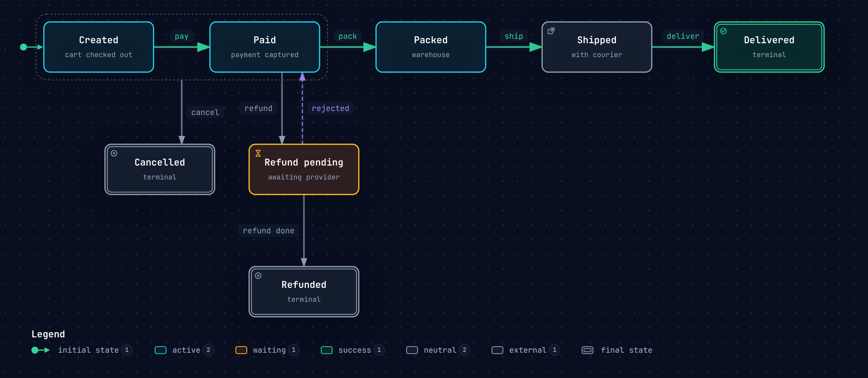Select the Refund pending state node

(x=304, y=169)
